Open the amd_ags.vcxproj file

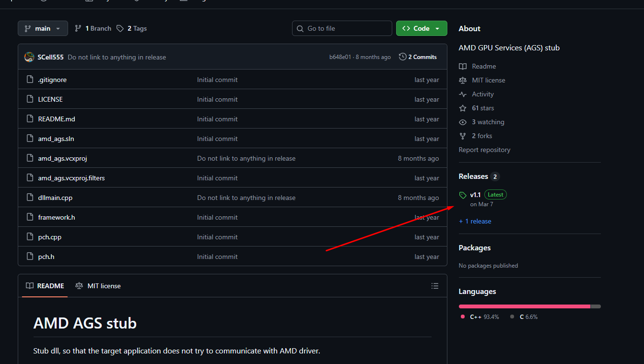(x=62, y=158)
